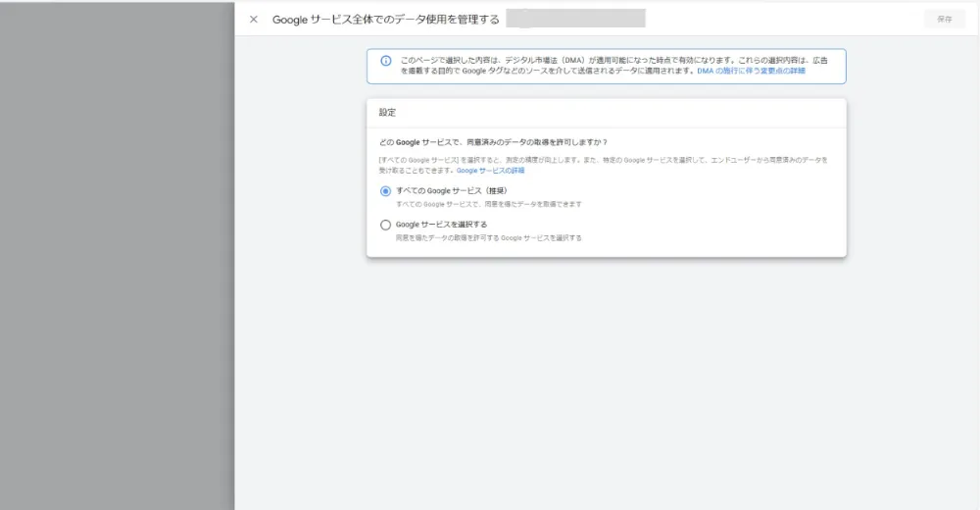Click the info icon in the DMA notice
This screenshot has height=510, width=980.
[x=386, y=61]
